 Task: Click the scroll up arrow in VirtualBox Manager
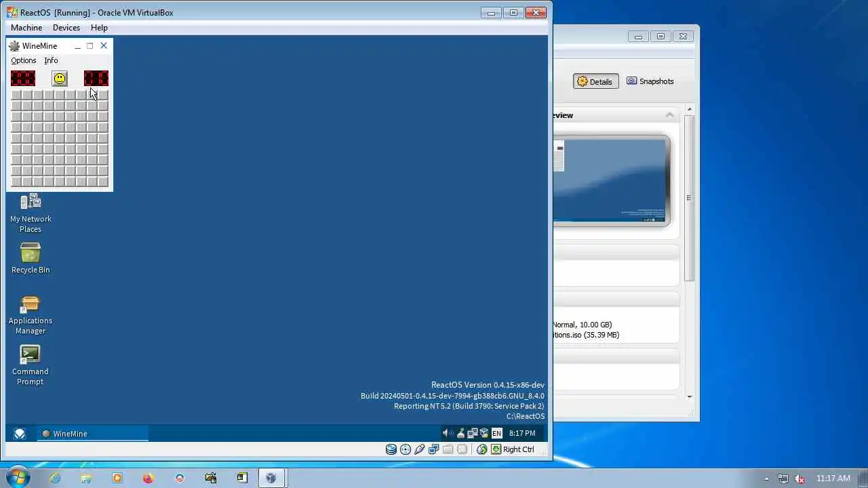(x=690, y=109)
